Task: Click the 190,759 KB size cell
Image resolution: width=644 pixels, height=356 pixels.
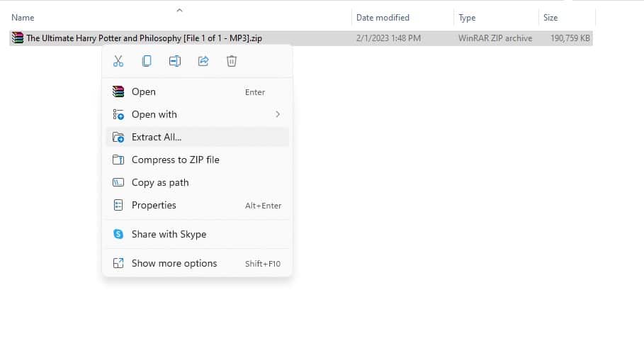Action: coord(570,38)
